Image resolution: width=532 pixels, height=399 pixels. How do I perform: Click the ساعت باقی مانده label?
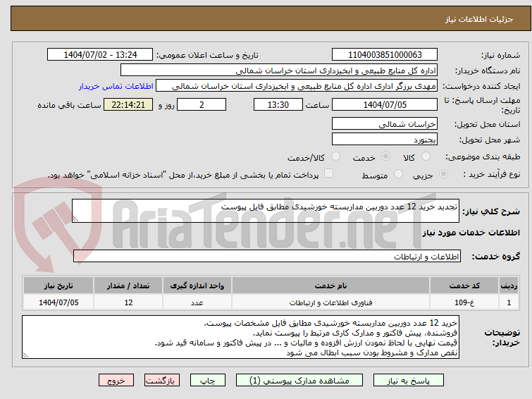point(69,105)
